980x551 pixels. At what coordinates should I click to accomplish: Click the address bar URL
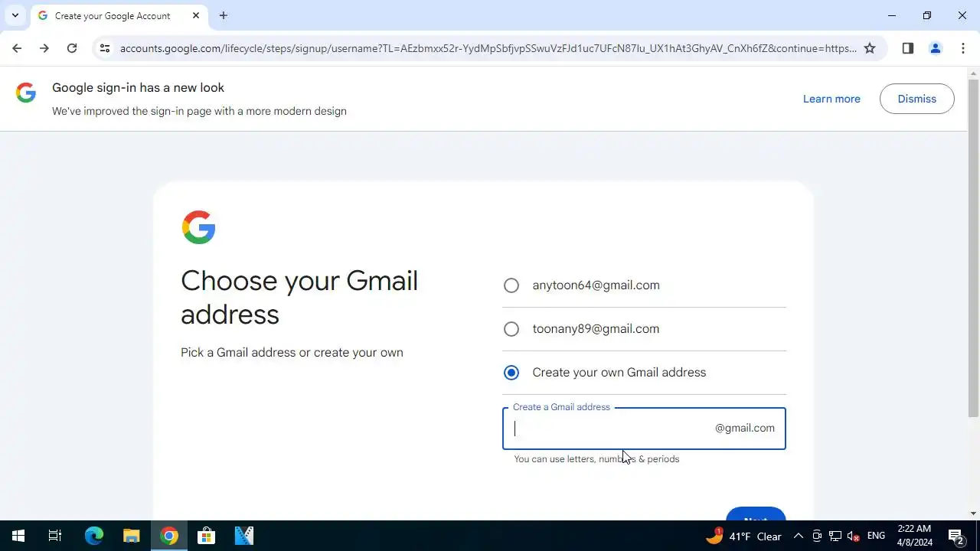[488, 48]
